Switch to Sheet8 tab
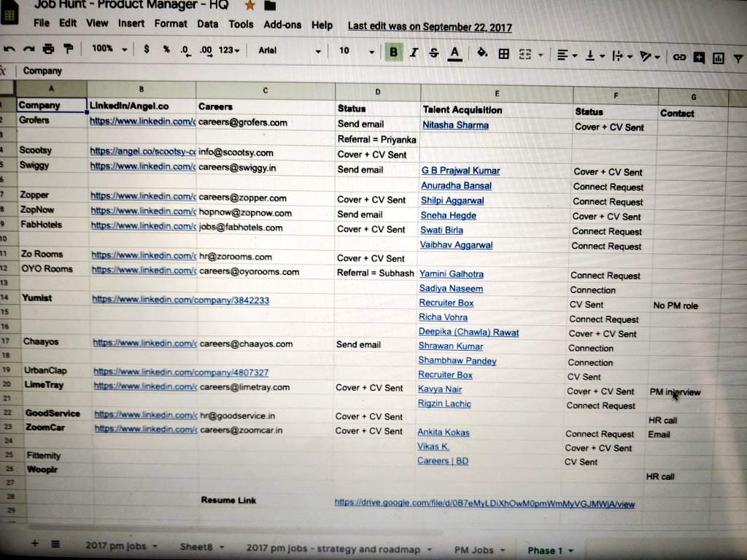This screenshot has width=747, height=560. [202, 547]
